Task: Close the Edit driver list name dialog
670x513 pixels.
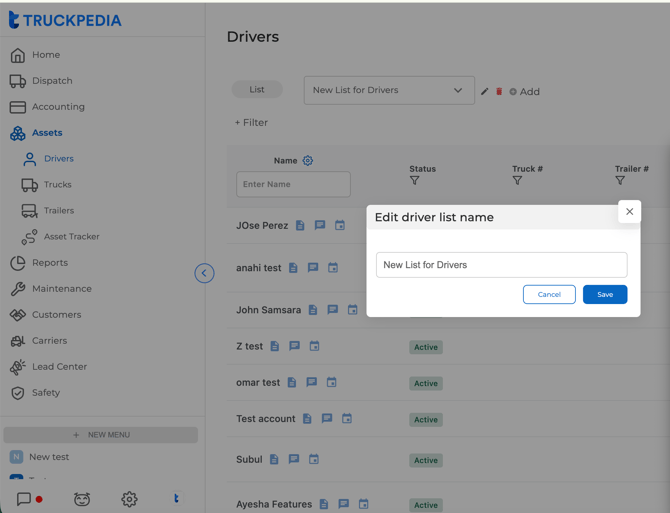Action: tap(629, 211)
